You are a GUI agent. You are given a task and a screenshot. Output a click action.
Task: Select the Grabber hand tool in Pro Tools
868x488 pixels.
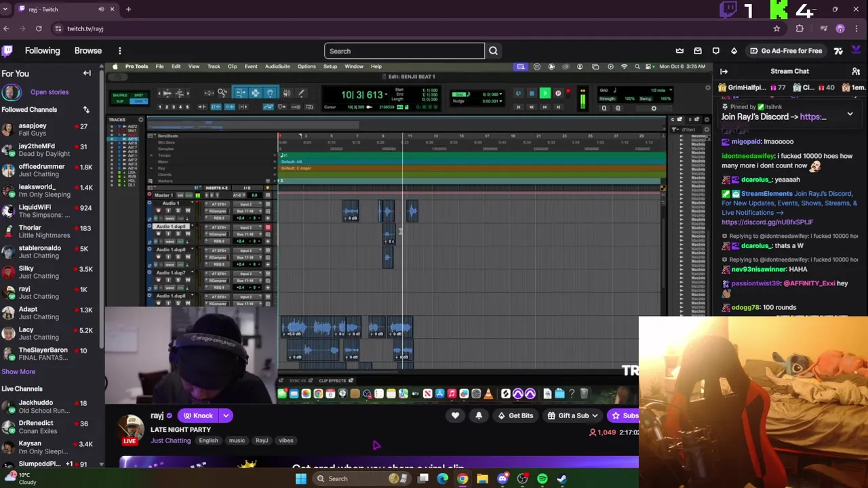(x=271, y=93)
